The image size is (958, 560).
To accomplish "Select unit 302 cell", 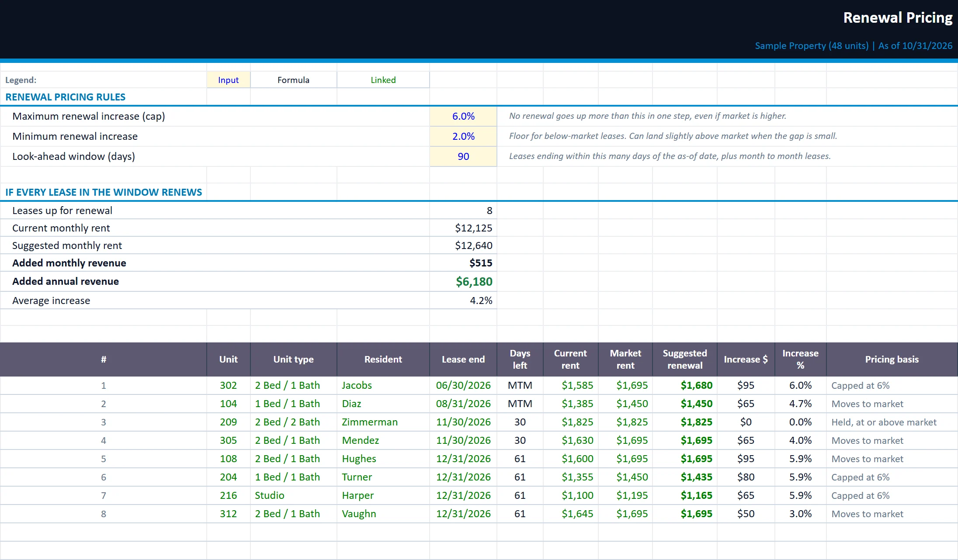I will (x=228, y=385).
